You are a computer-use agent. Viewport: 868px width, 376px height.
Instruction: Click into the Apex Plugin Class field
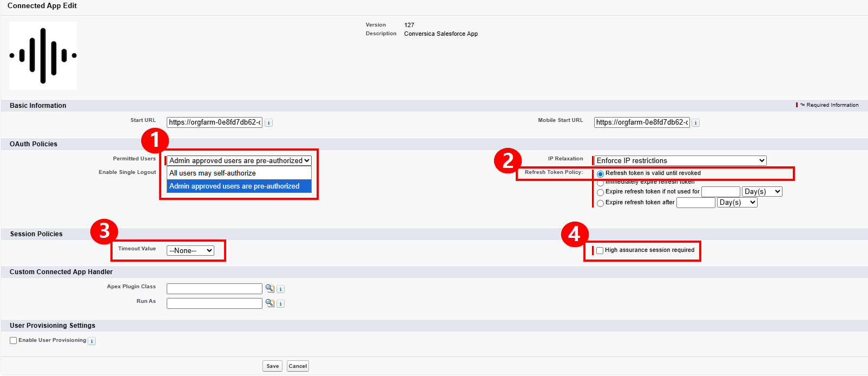[x=214, y=289]
